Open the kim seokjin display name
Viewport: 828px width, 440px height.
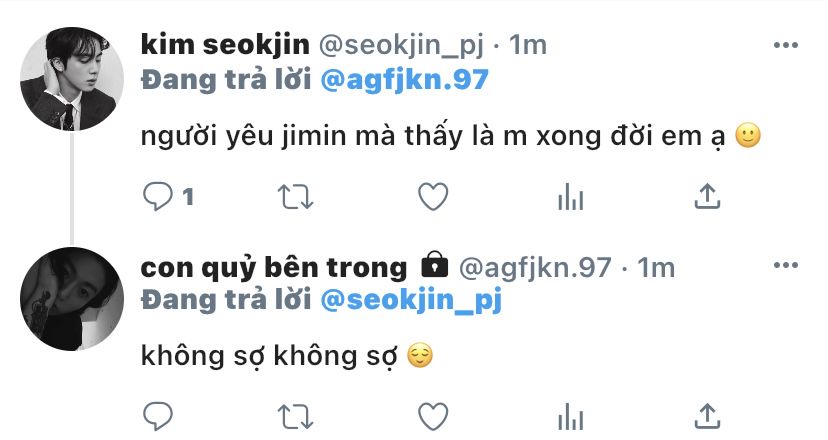(x=225, y=45)
